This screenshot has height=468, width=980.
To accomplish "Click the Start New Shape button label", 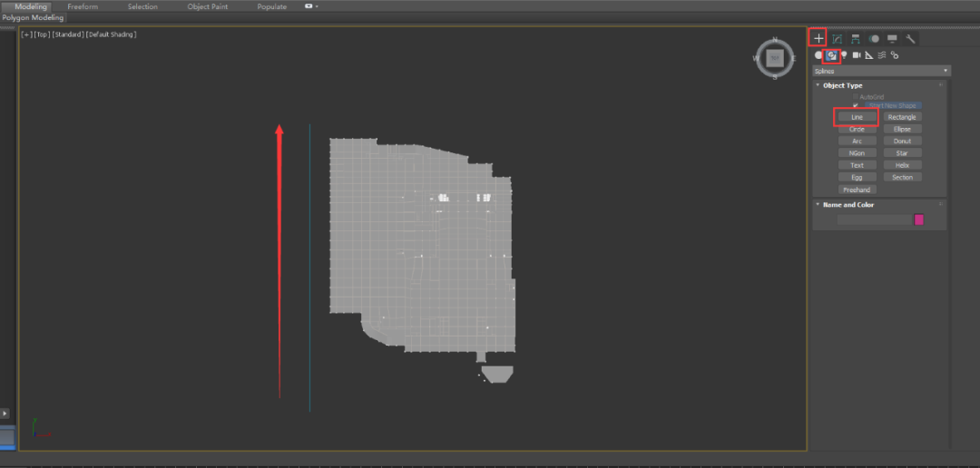I will pos(892,105).
